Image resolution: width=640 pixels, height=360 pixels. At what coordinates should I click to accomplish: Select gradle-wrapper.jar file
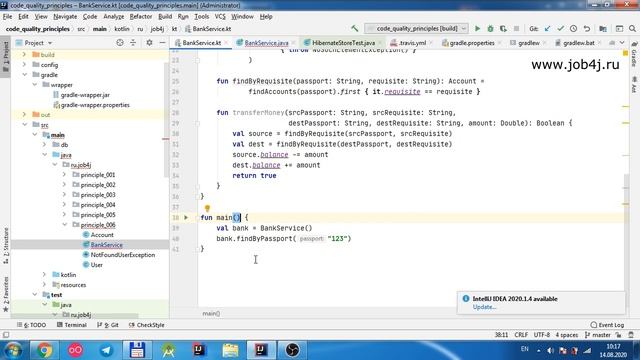(x=85, y=95)
